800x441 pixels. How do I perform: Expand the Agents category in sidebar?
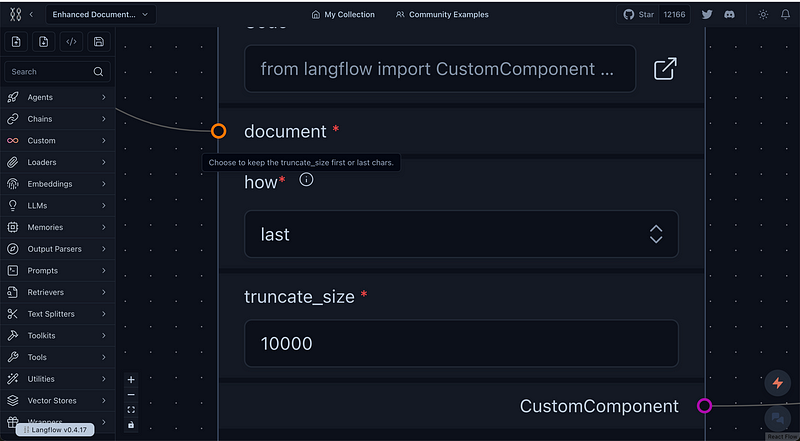pyautogui.click(x=57, y=98)
